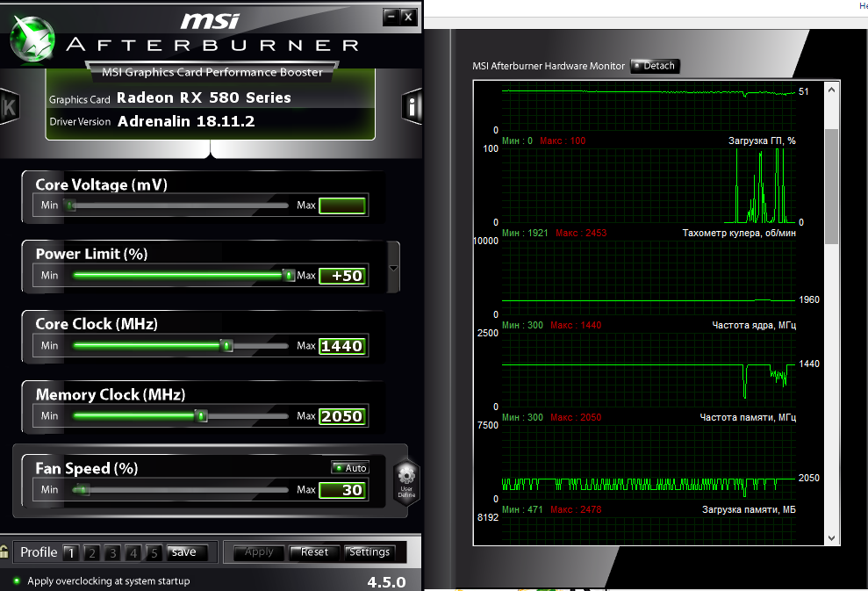Click the Adrenalin 18.11.2 driver version text
This screenshot has width=868, height=591.
pyautogui.click(x=186, y=122)
